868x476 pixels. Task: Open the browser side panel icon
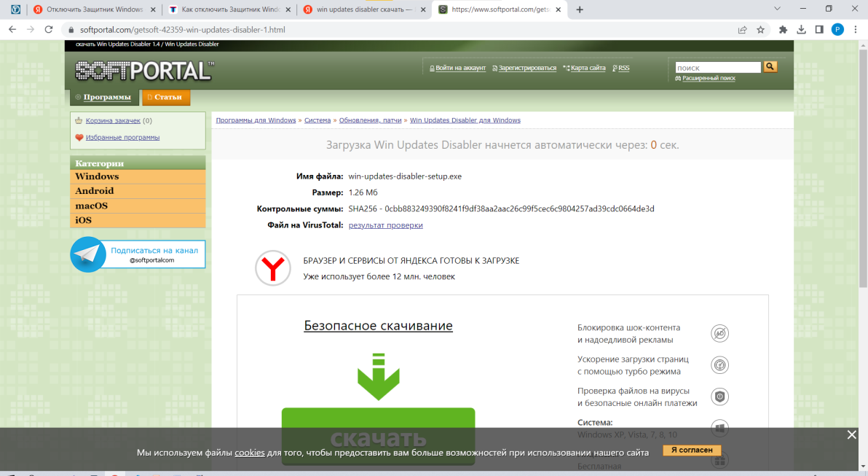(x=819, y=30)
